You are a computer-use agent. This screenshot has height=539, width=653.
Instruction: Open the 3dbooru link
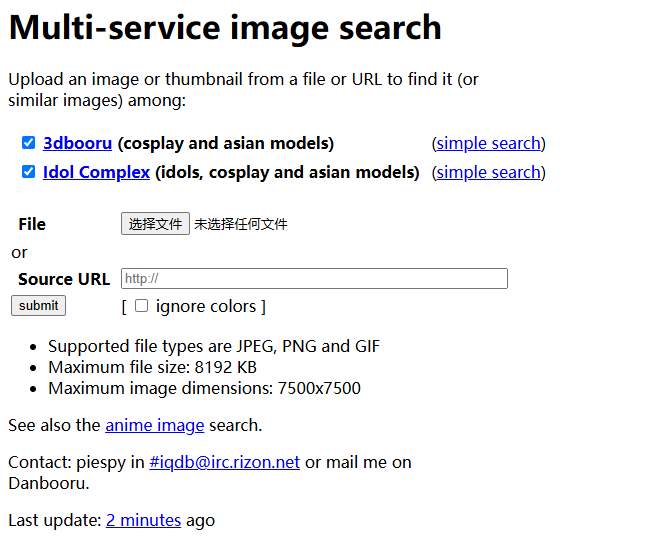[77, 143]
